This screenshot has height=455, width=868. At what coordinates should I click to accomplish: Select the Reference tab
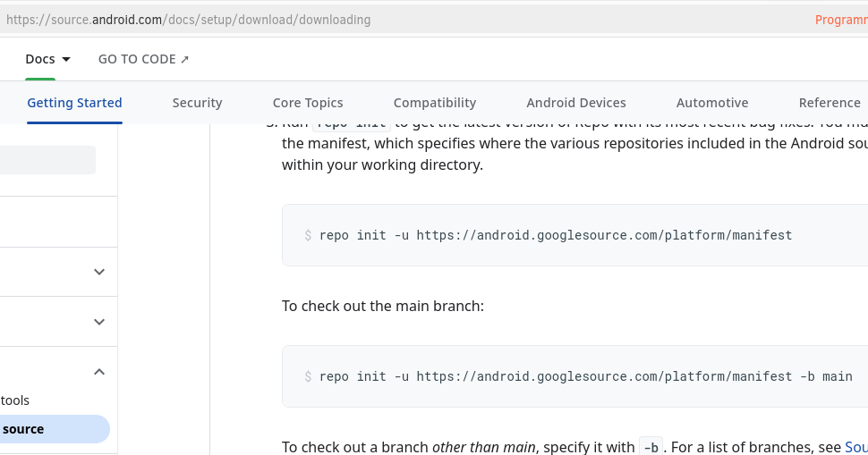[x=830, y=103]
